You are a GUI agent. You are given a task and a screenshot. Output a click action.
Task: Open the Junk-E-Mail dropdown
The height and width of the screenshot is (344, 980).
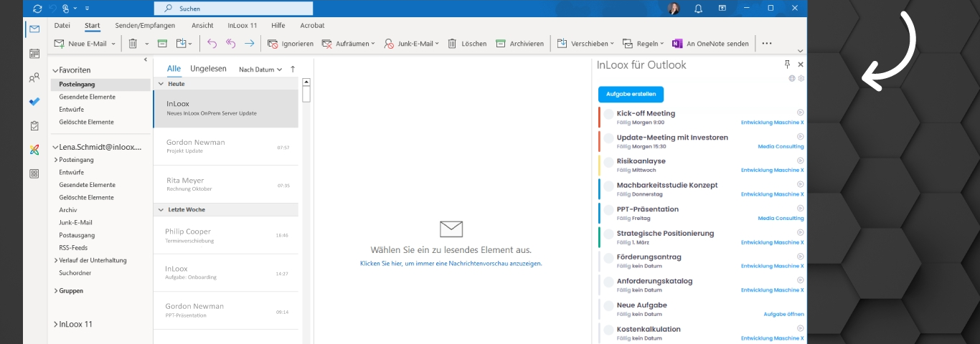coord(438,44)
